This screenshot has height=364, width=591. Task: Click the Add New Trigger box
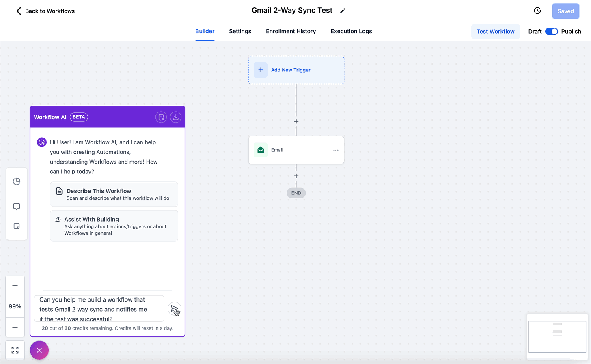coord(296,70)
